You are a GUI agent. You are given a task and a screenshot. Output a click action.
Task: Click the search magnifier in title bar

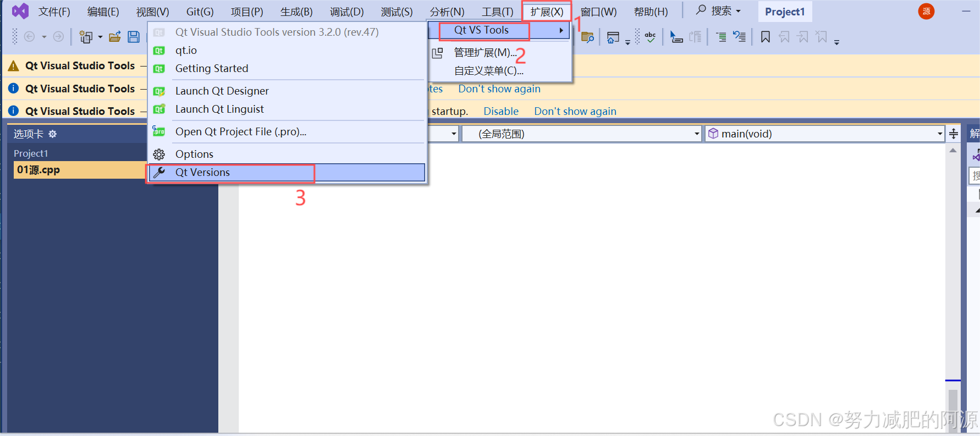pos(701,10)
